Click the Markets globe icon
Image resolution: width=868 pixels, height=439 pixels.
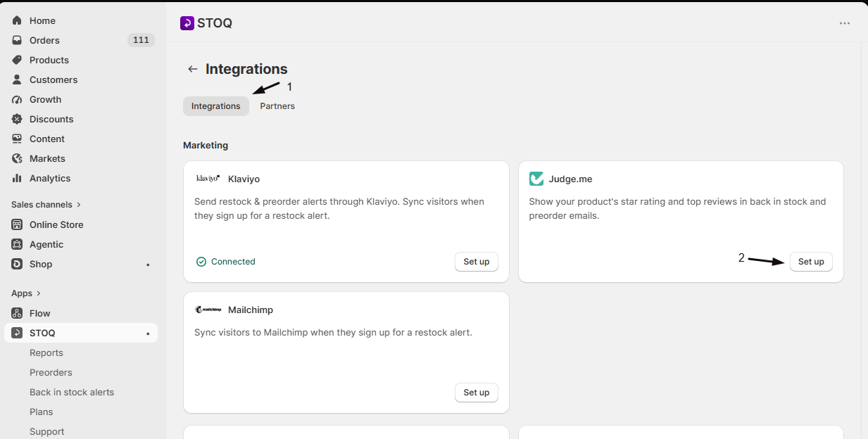[x=17, y=158]
